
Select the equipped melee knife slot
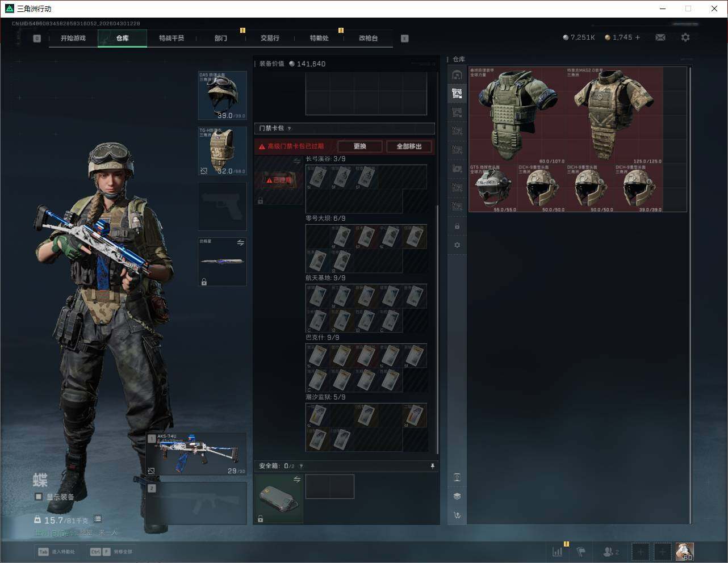[222, 262]
